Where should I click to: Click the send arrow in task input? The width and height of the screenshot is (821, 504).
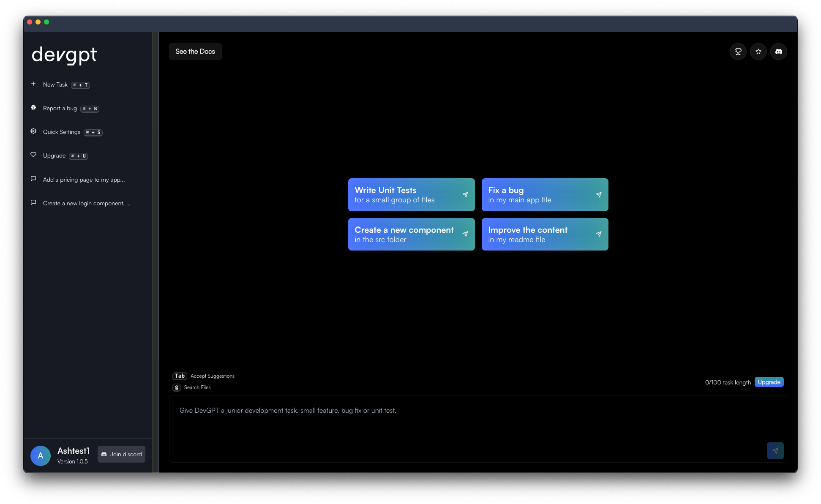point(775,451)
